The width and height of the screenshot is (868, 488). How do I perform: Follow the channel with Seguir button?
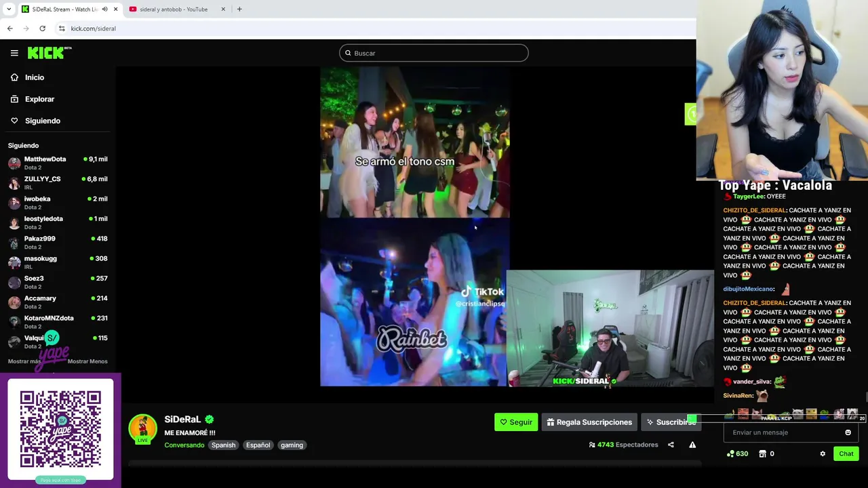coord(516,422)
